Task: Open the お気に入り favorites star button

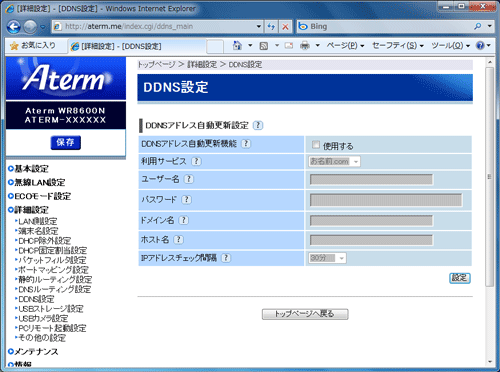Action: [33, 46]
